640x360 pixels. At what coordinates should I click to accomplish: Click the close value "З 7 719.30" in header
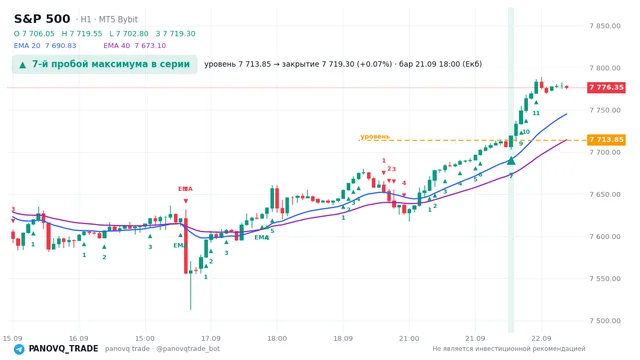click(176, 34)
